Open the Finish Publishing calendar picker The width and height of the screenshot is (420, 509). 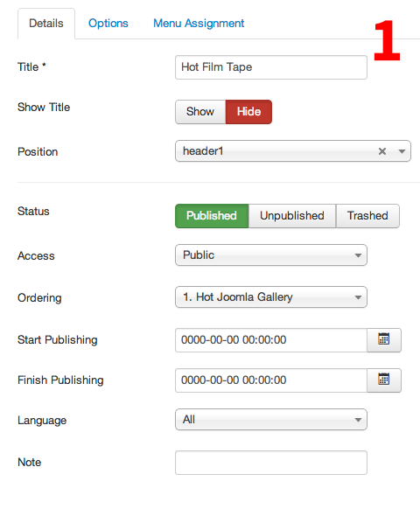pyautogui.click(x=384, y=380)
